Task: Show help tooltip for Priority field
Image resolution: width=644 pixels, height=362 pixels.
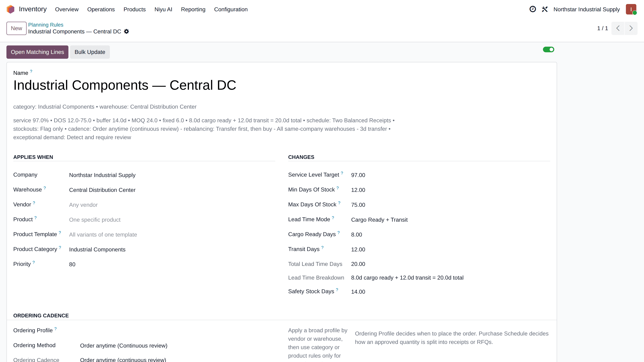Action: 34,262
